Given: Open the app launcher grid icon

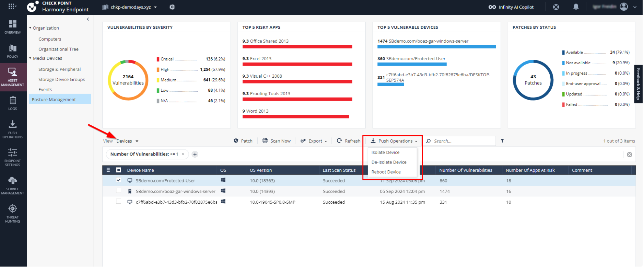Looking at the screenshot, I should (x=12, y=6).
